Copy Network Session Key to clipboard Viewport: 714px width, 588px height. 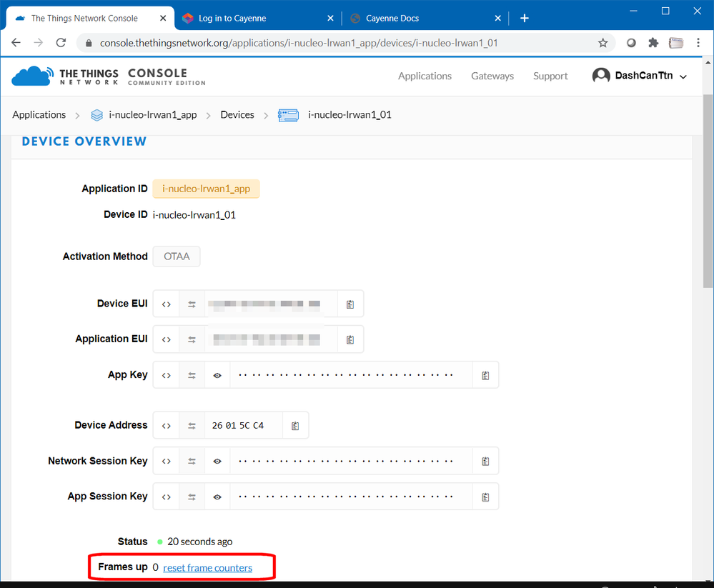click(485, 461)
